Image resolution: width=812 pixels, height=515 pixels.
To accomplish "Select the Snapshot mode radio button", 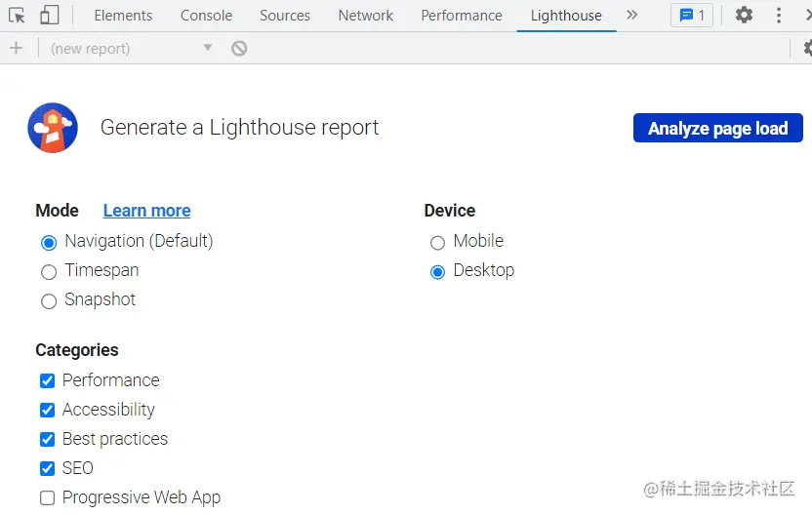I will (49, 301).
